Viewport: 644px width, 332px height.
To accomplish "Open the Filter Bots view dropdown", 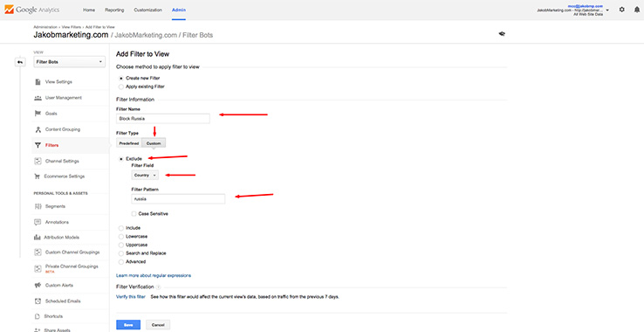I will (x=70, y=62).
